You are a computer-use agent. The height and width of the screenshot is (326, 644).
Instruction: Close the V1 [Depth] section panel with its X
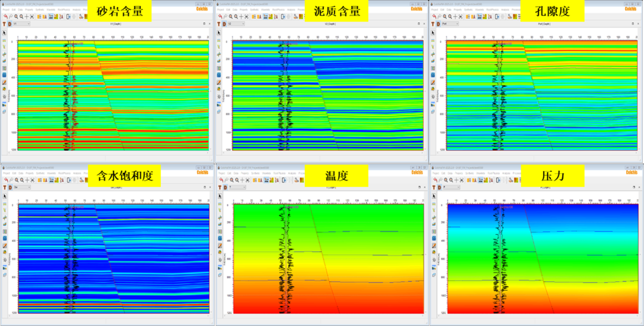(x=210, y=24)
